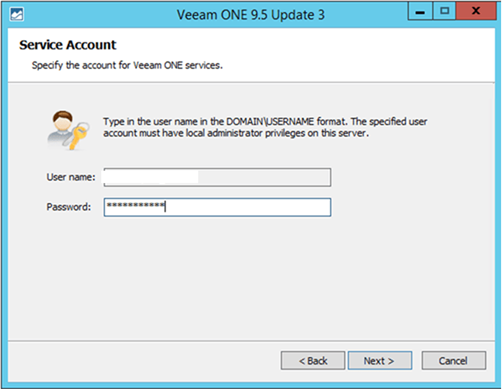Cancel the Veeam ONE installation
The image size is (502, 389).
[454, 360]
